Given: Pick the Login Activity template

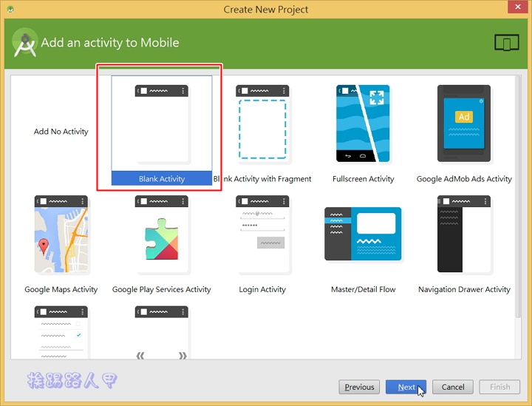Looking at the screenshot, I should tap(262, 235).
